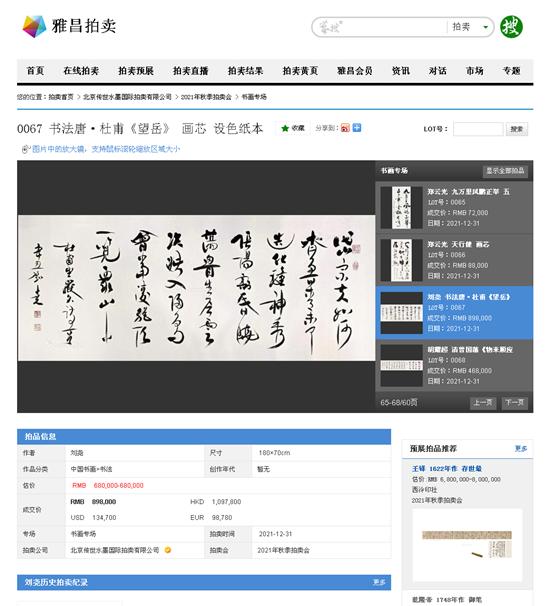Open 在线拍卖 navigation item
The width and height of the screenshot is (550, 606).
coord(81,71)
